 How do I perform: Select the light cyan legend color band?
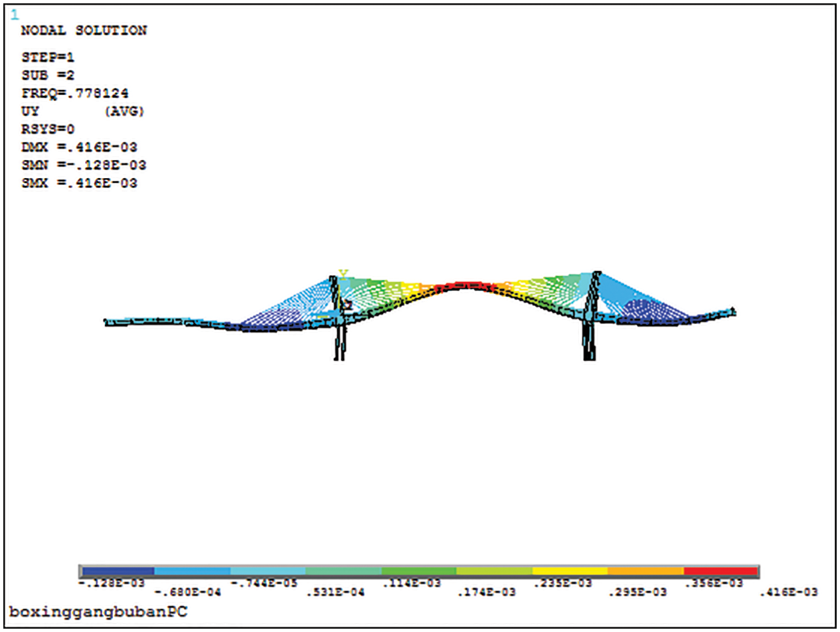(268, 570)
